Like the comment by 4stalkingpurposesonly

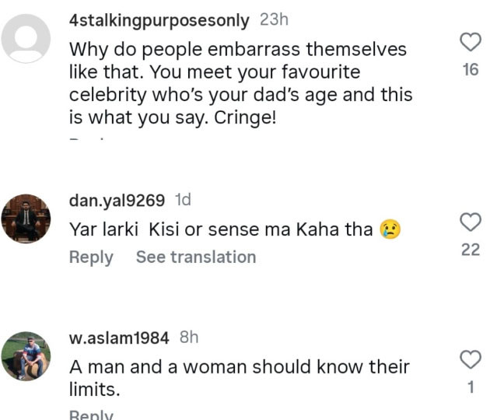tap(471, 42)
